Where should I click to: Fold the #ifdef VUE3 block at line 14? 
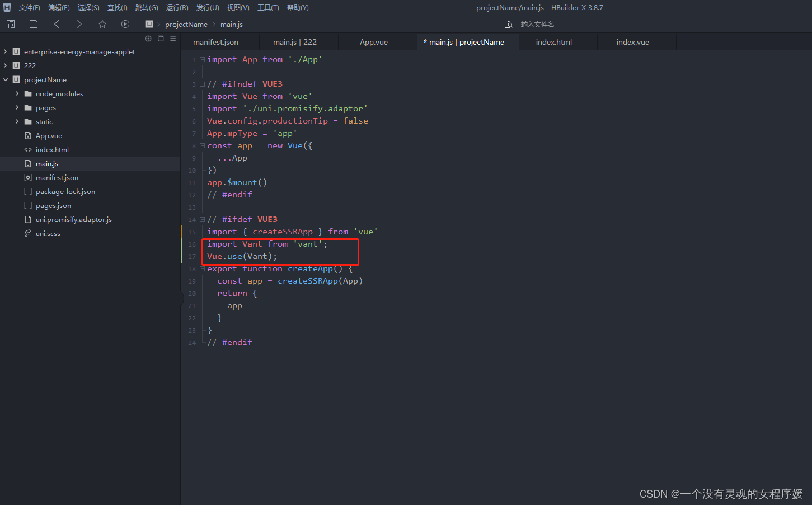pyautogui.click(x=202, y=219)
